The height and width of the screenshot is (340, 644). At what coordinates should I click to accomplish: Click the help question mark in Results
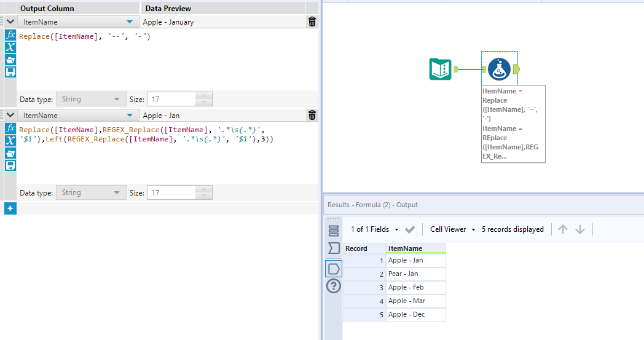tap(333, 286)
